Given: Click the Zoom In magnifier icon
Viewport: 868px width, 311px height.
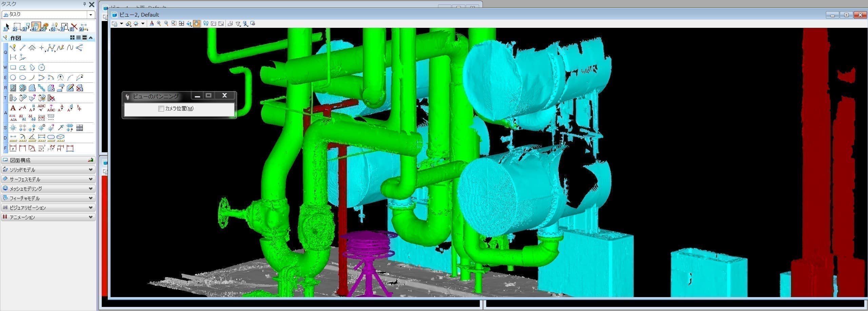Looking at the screenshot, I should pyautogui.click(x=159, y=23).
